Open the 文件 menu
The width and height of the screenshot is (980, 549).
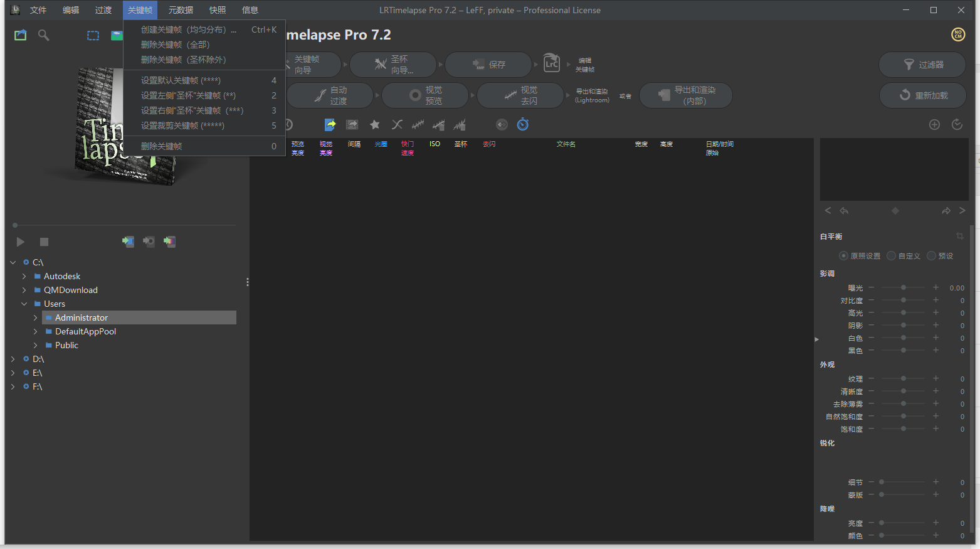click(38, 10)
